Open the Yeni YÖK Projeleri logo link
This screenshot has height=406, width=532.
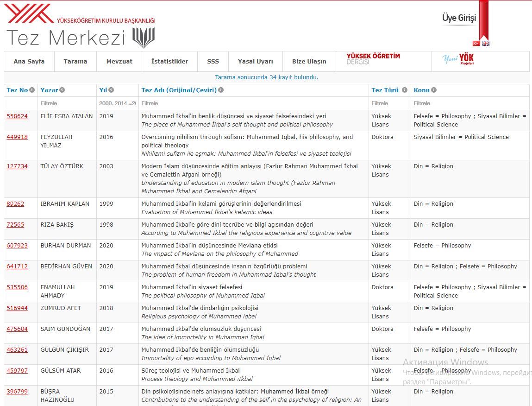[458, 59]
